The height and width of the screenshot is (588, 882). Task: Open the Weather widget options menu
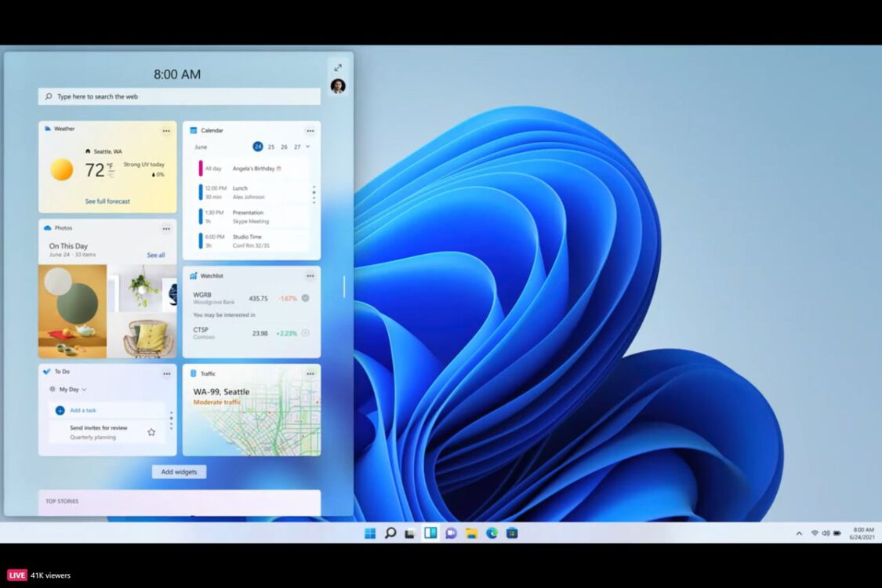(166, 131)
